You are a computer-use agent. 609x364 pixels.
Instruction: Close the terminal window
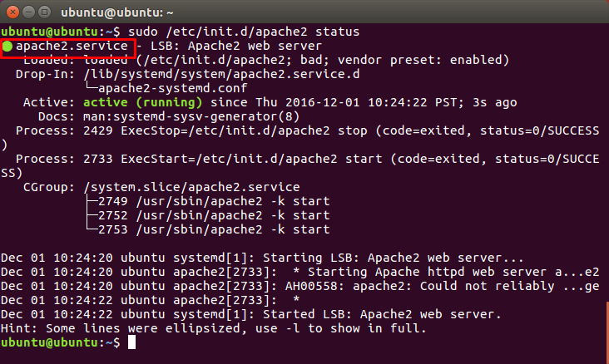(x=11, y=11)
